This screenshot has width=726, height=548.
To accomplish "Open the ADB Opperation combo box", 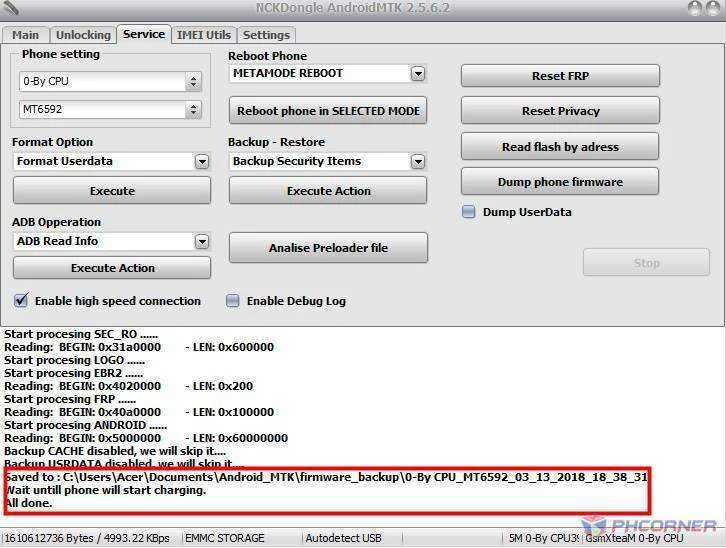I will (x=112, y=241).
